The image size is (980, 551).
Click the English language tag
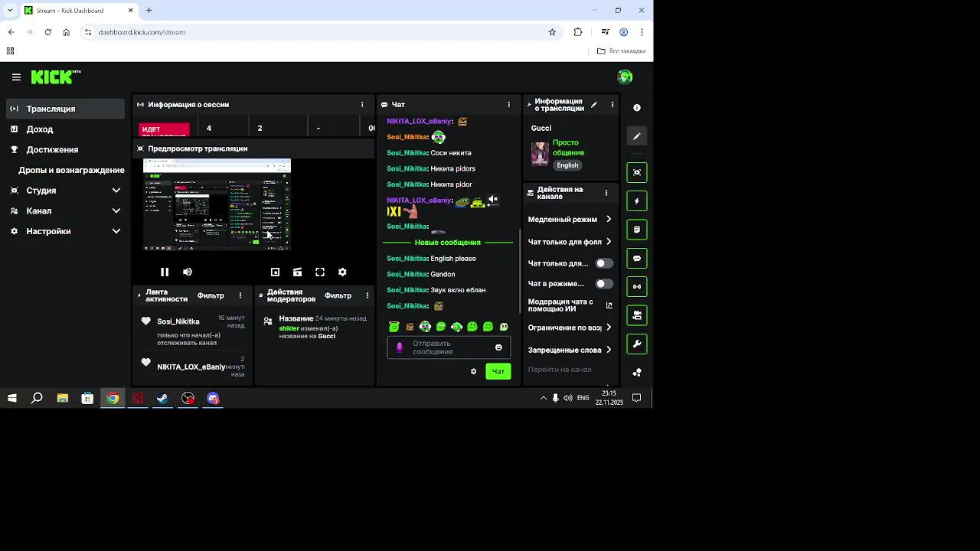tap(568, 165)
